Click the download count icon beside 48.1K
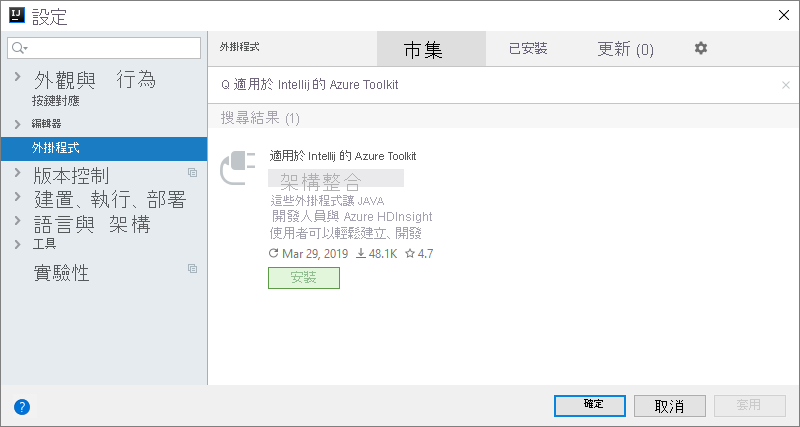This screenshot has height=427, width=800. pos(361,253)
